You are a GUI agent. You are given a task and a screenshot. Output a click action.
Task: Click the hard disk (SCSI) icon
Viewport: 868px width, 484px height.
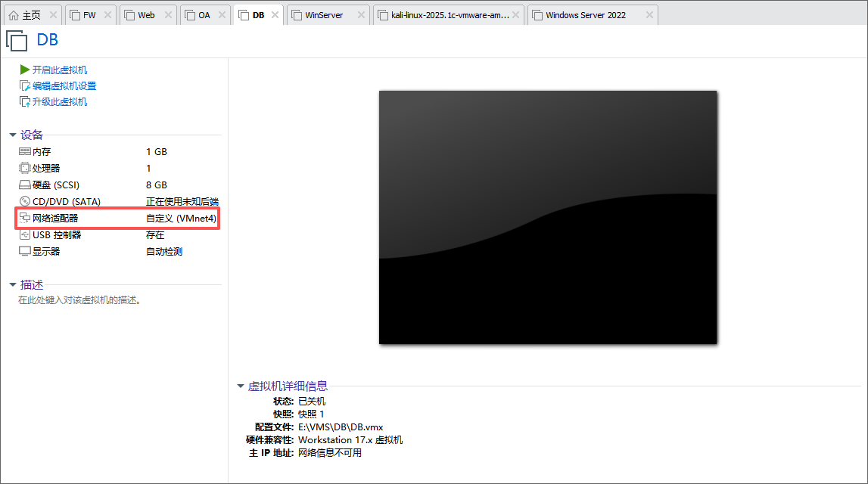click(25, 185)
